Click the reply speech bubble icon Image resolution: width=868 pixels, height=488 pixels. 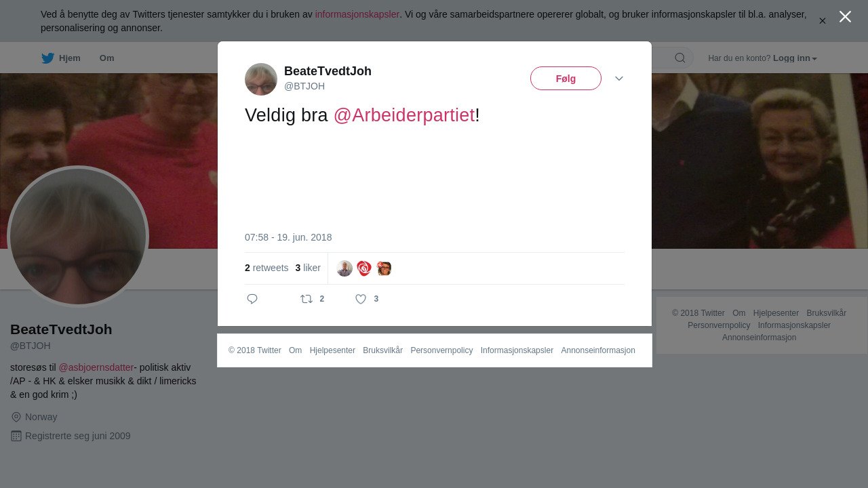click(252, 299)
